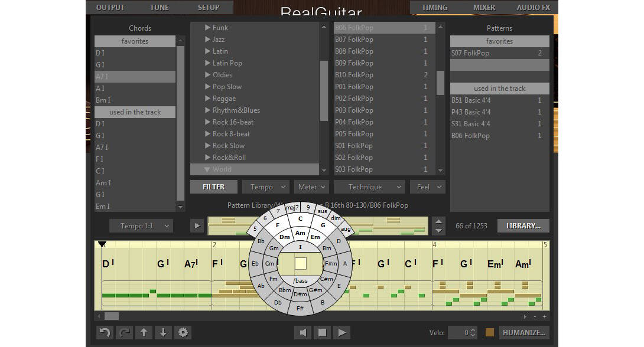Open the Tempo filter dropdown

click(x=266, y=187)
